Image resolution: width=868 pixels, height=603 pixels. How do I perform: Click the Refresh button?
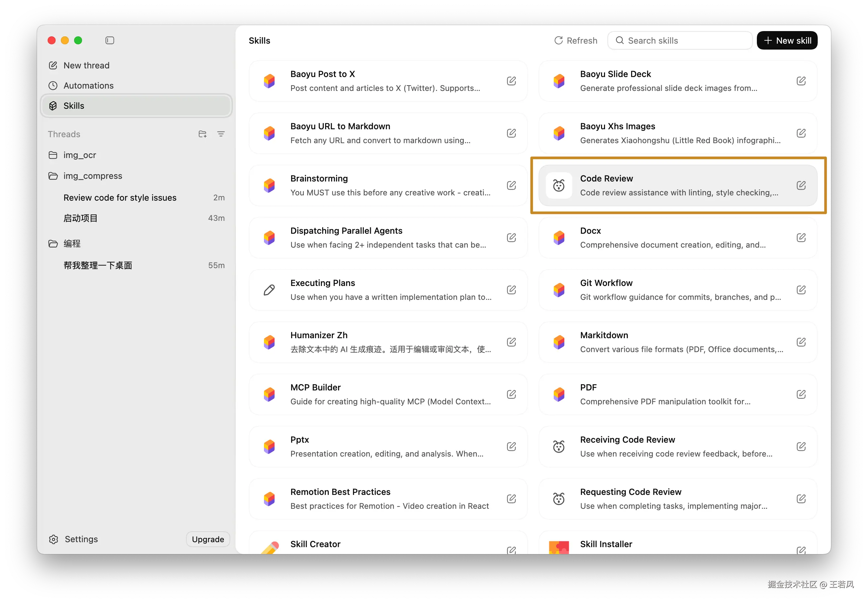(575, 40)
